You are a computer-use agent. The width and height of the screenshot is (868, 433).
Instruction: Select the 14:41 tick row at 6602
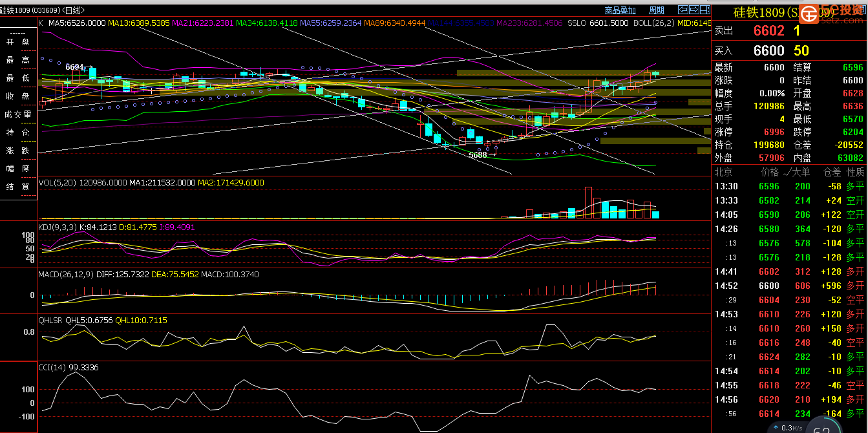point(789,271)
